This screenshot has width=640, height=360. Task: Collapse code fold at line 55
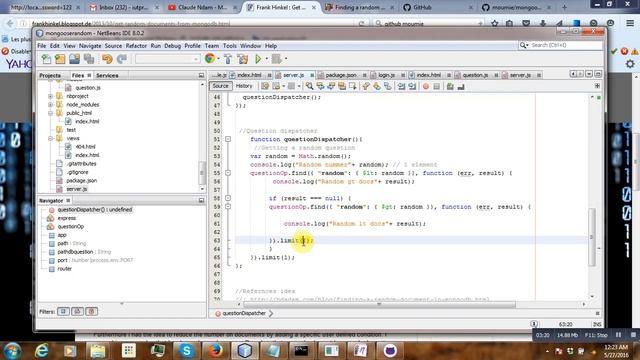click(x=228, y=173)
